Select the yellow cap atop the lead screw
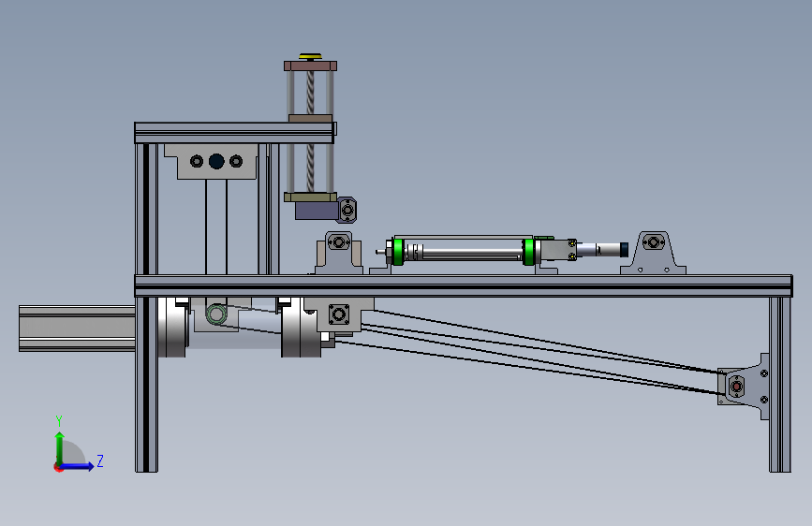This screenshot has width=812, height=526. click(x=310, y=56)
